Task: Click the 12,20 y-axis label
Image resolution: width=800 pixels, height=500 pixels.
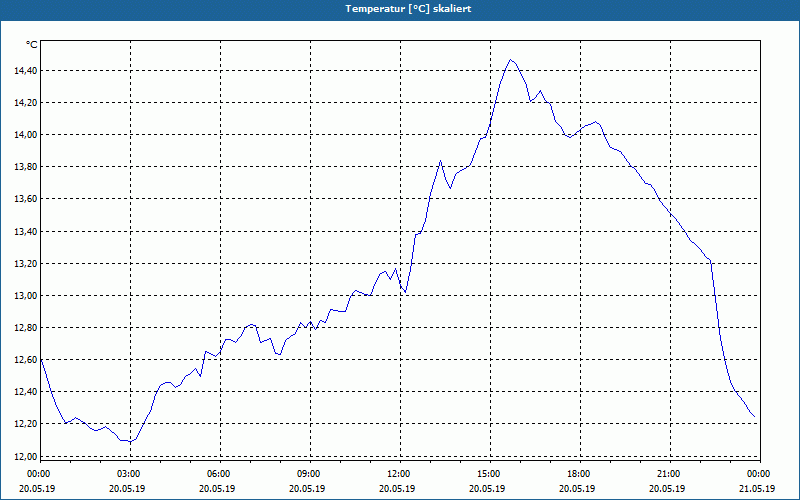Action: coord(25,424)
